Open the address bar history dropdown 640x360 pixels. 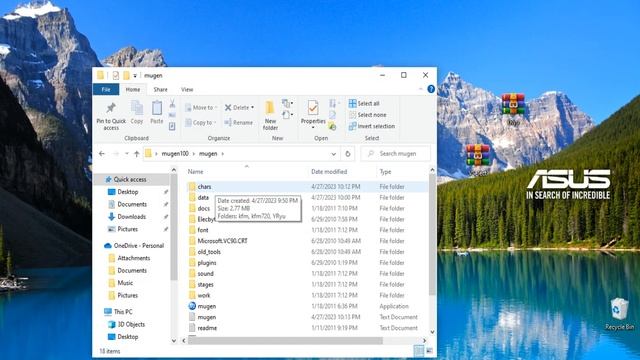333,154
